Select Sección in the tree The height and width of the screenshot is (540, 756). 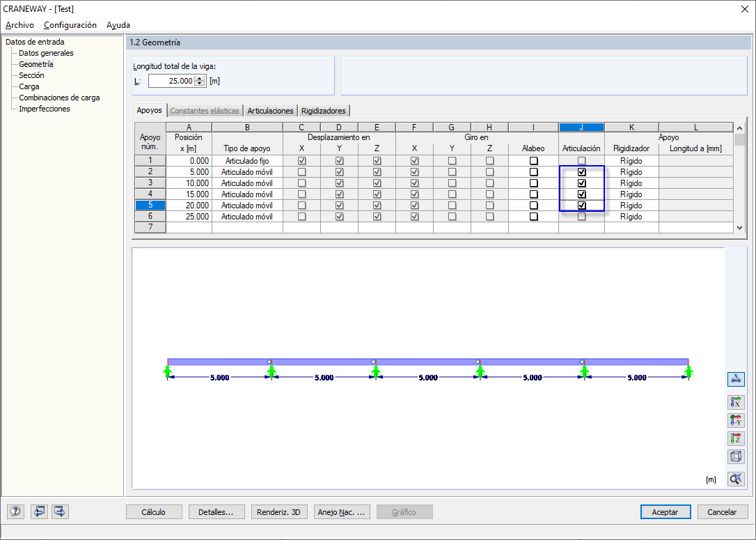(x=31, y=75)
